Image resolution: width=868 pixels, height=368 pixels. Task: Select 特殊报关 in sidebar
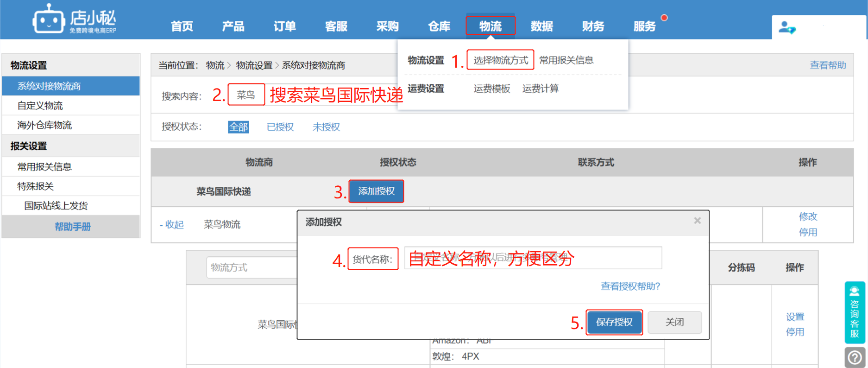pyautogui.click(x=71, y=186)
